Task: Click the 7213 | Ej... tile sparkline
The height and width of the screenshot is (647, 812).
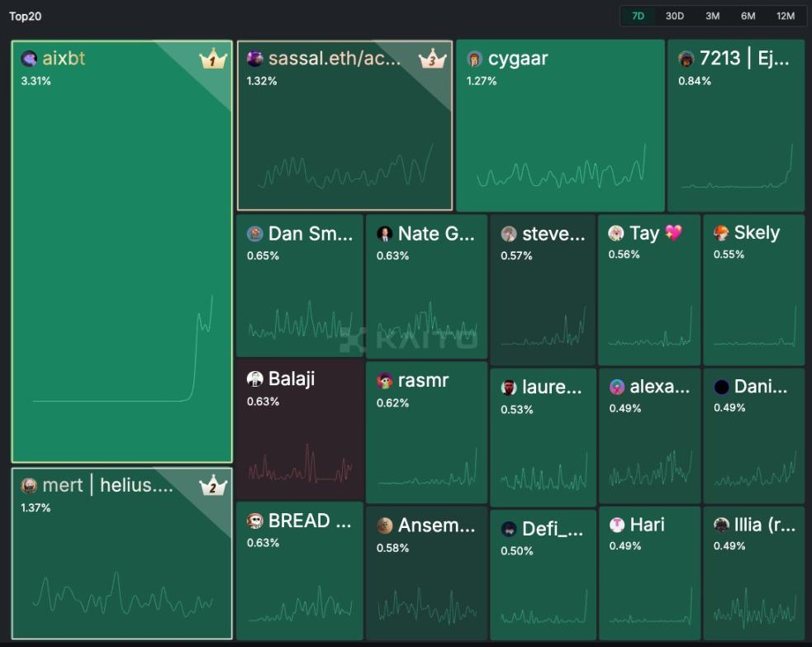Action: click(736, 167)
